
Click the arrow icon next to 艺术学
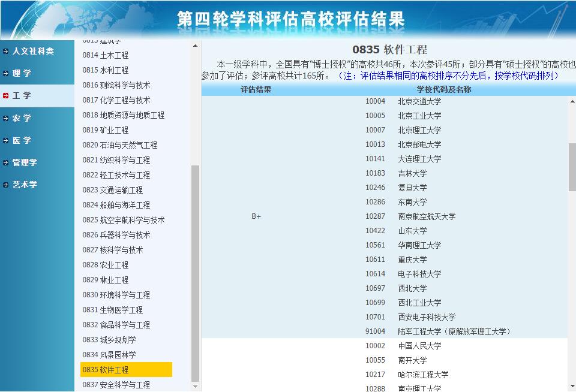coord(5,185)
